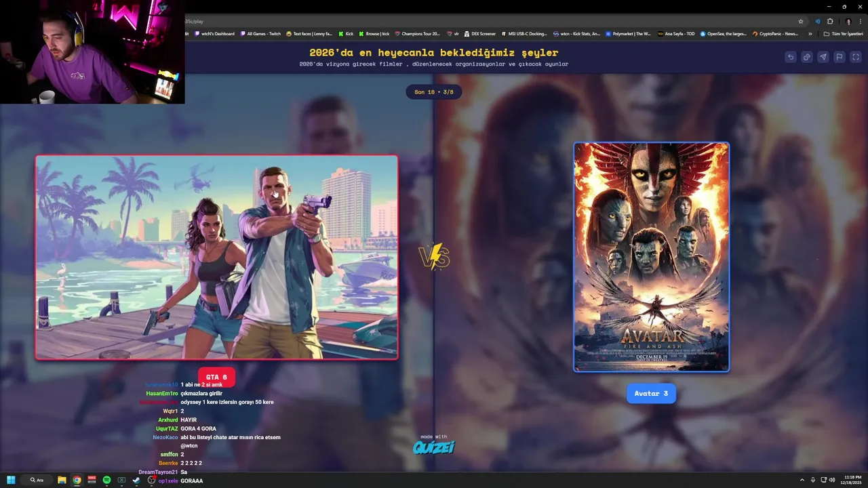
Task: Open the Windows Start menu
Action: 11,480
